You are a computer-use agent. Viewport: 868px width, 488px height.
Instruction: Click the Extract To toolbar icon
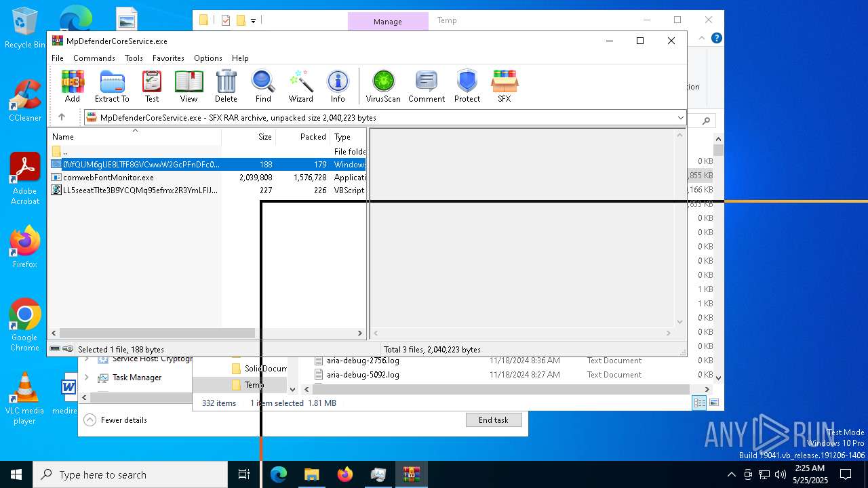[112, 86]
